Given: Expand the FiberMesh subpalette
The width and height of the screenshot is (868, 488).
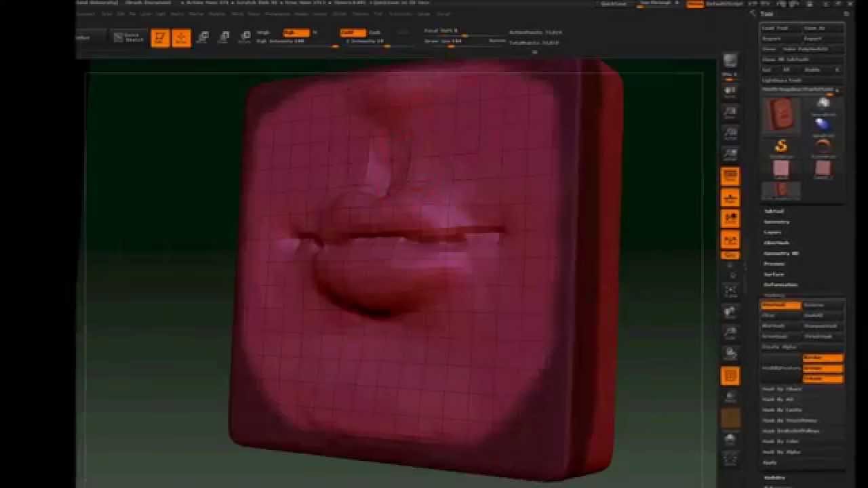Looking at the screenshot, I should [776, 243].
